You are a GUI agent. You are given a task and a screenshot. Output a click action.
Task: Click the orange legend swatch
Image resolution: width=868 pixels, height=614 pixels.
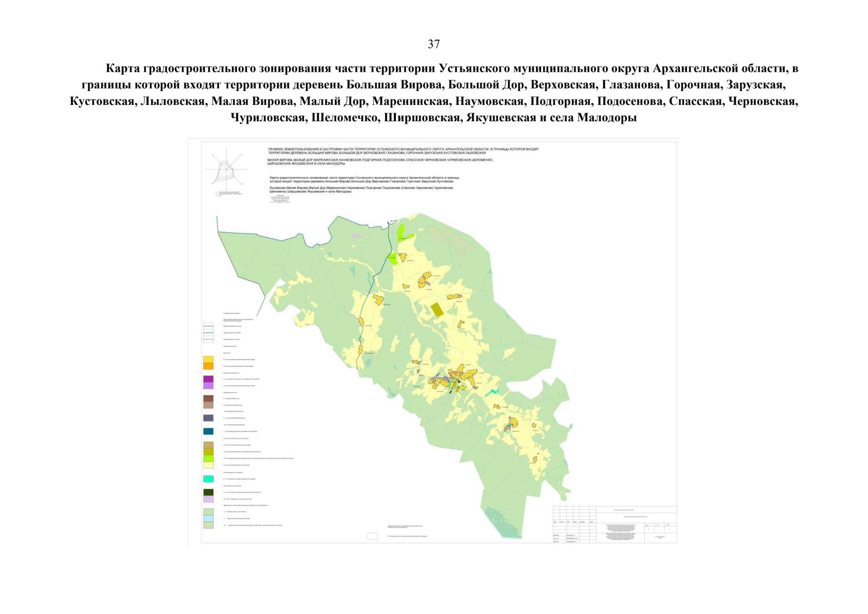coord(208,366)
